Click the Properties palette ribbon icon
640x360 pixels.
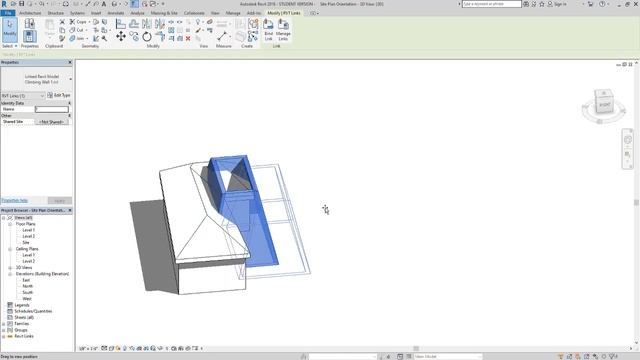click(x=29, y=37)
